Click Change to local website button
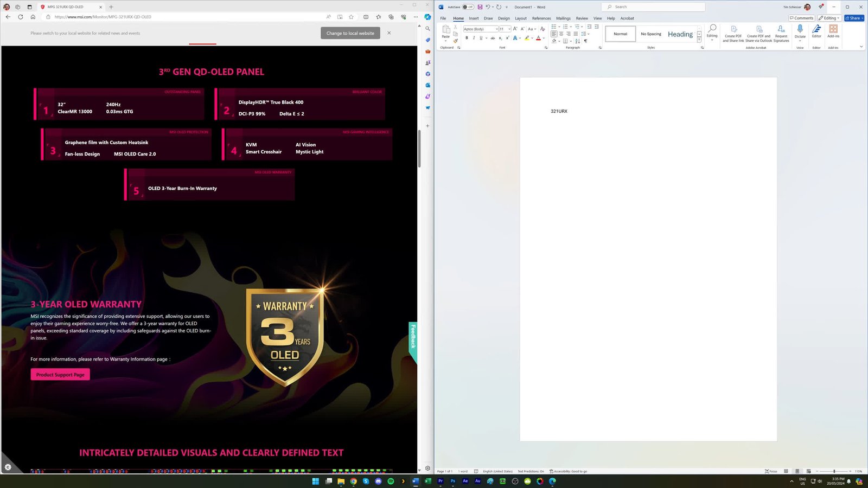The width and height of the screenshot is (868, 488). [x=350, y=33]
